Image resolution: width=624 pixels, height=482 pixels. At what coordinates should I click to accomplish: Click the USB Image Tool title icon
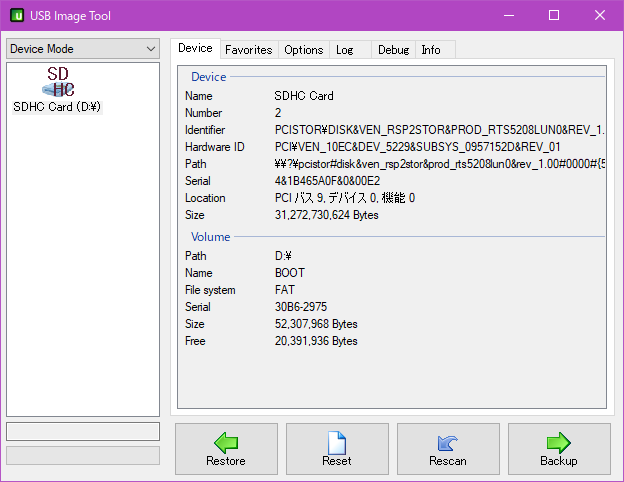[x=17, y=16]
